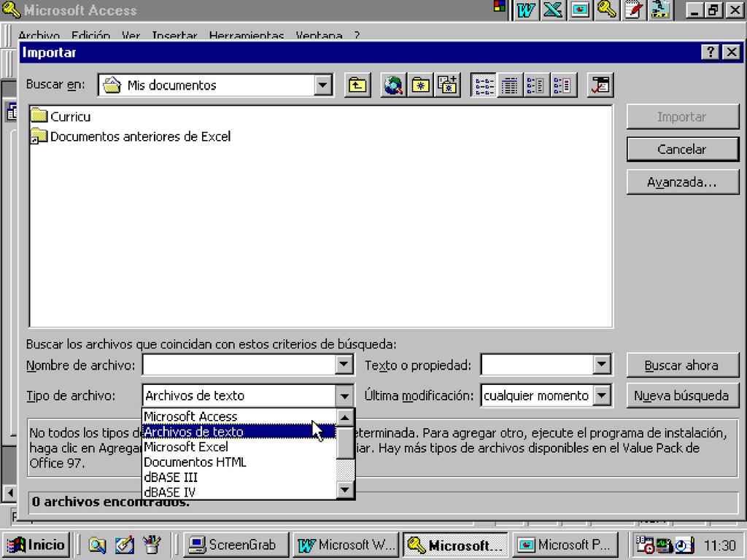Switch file view to List
747x560 pixels.
(x=483, y=85)
